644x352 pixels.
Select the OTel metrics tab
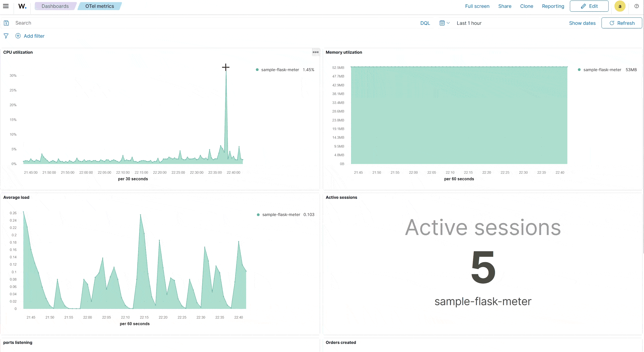point(99,6)
